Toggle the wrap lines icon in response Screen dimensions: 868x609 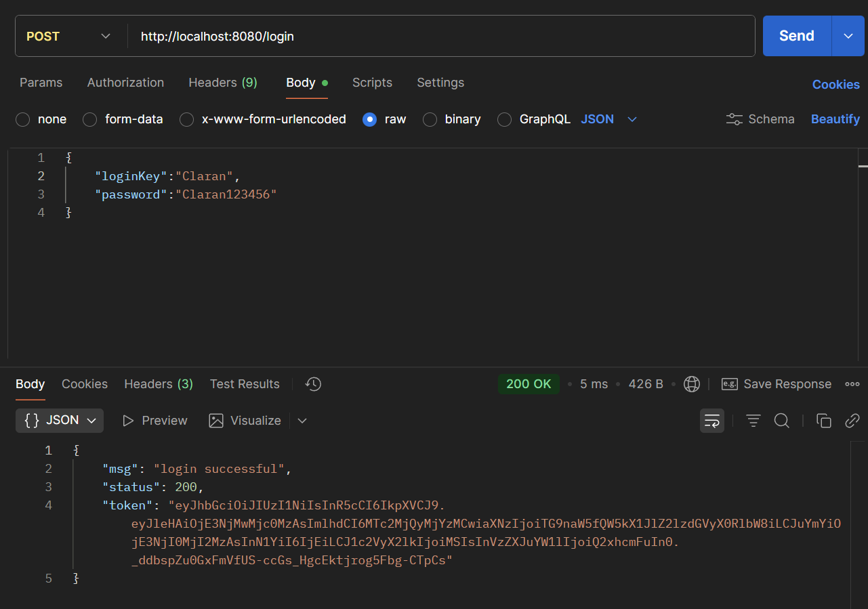[x=711, y=421]
